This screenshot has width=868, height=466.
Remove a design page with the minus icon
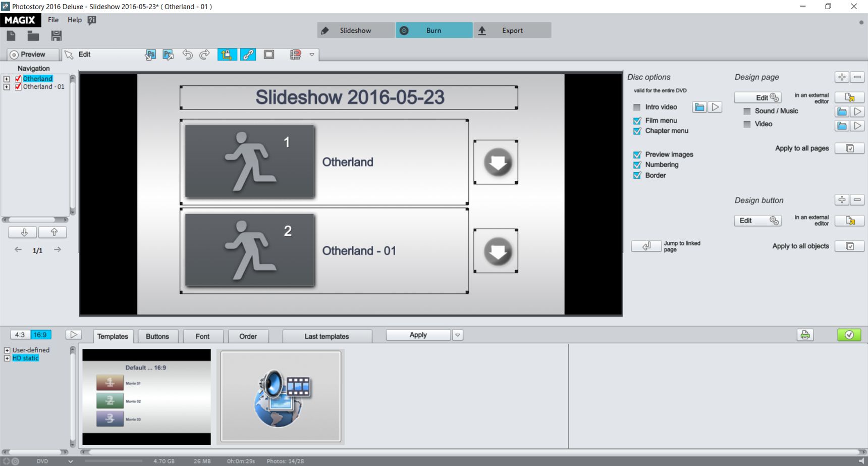tap(857, 77)
